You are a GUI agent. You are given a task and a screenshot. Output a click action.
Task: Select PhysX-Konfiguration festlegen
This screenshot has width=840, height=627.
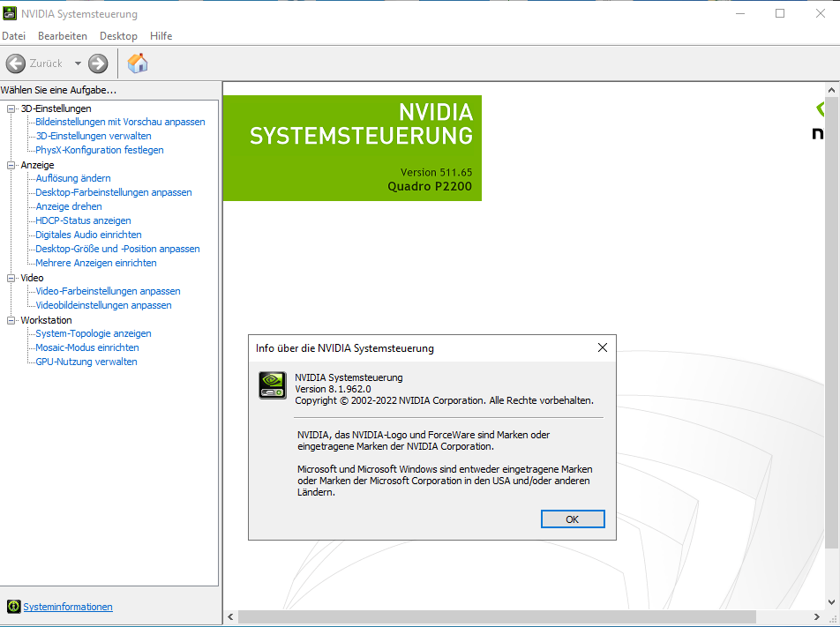(x=100, y=150)
